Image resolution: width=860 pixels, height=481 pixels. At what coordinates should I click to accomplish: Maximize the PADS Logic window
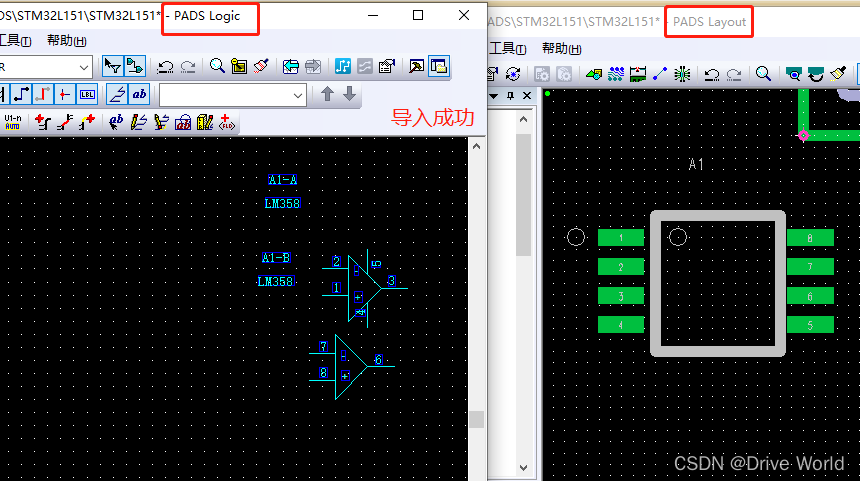tap(418, 15)
